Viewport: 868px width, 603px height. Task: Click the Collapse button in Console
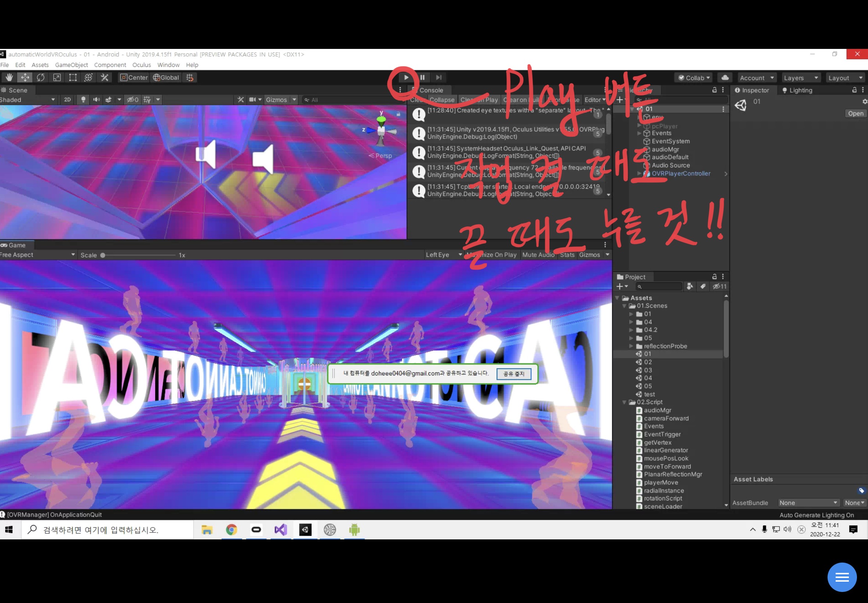coord(442,100)
